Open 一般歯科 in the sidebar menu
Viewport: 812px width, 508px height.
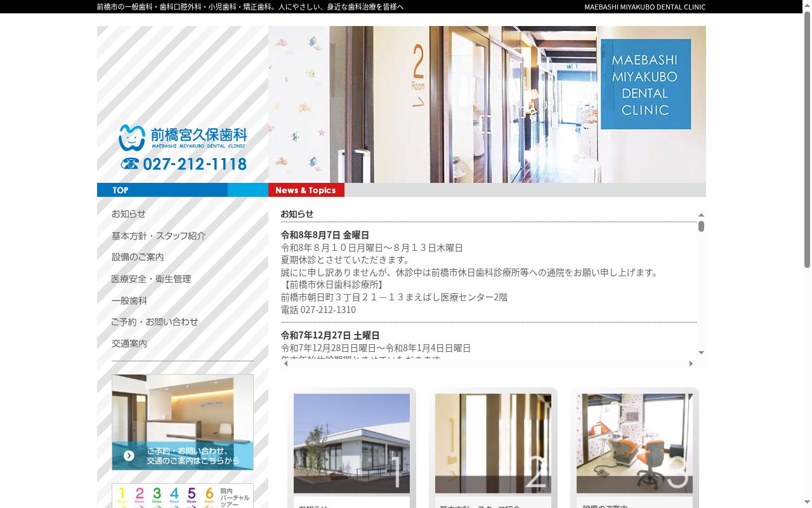pyautogui.click(x=129, y=300)
